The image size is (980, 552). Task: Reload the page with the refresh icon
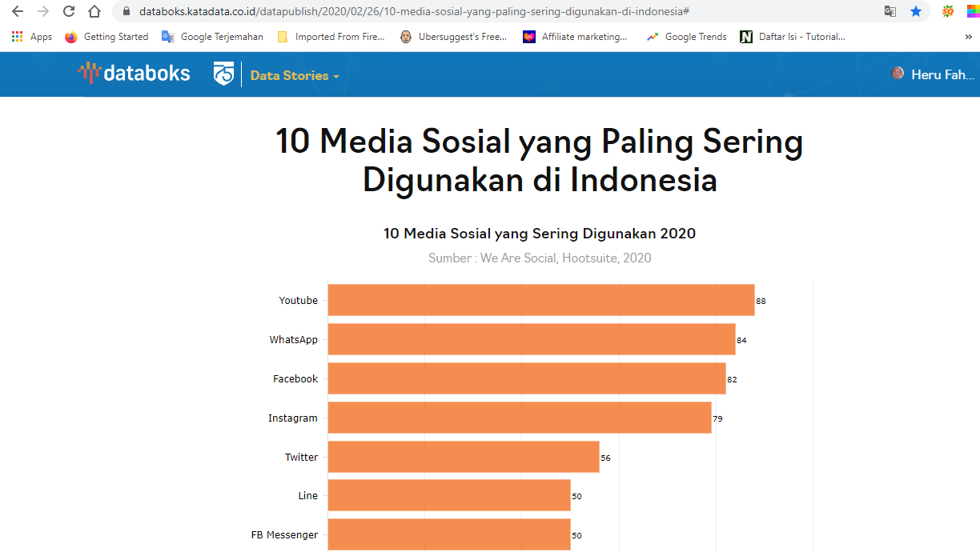pyautogui.click(x=68, y=13)
